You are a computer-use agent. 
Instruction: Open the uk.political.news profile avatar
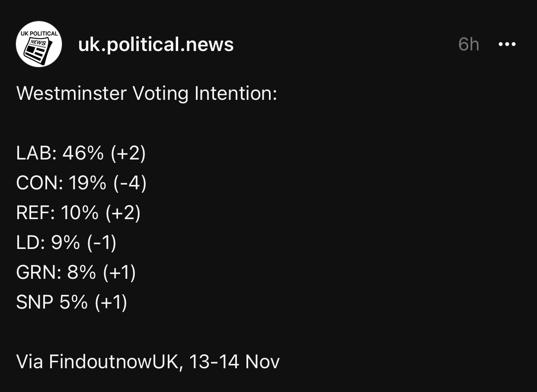(39, 44)
